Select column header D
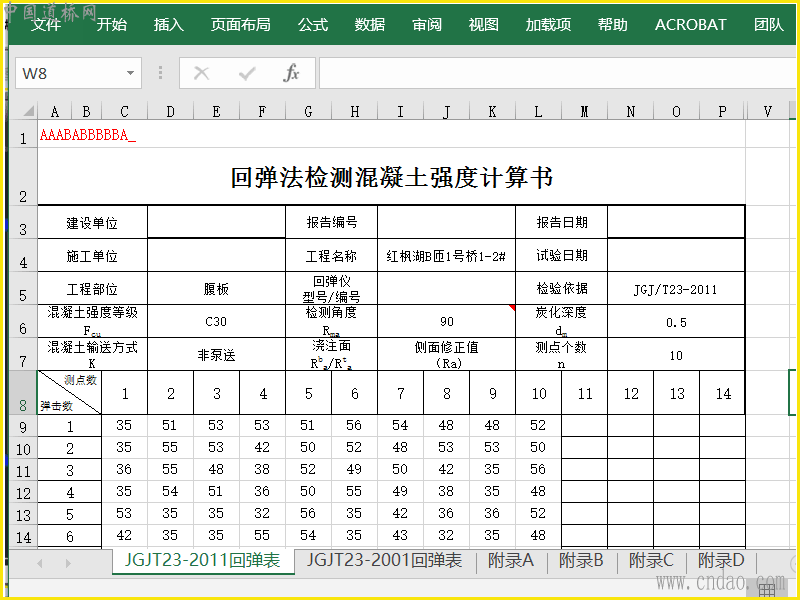This screenshot has height=600, width=800. 170,111
